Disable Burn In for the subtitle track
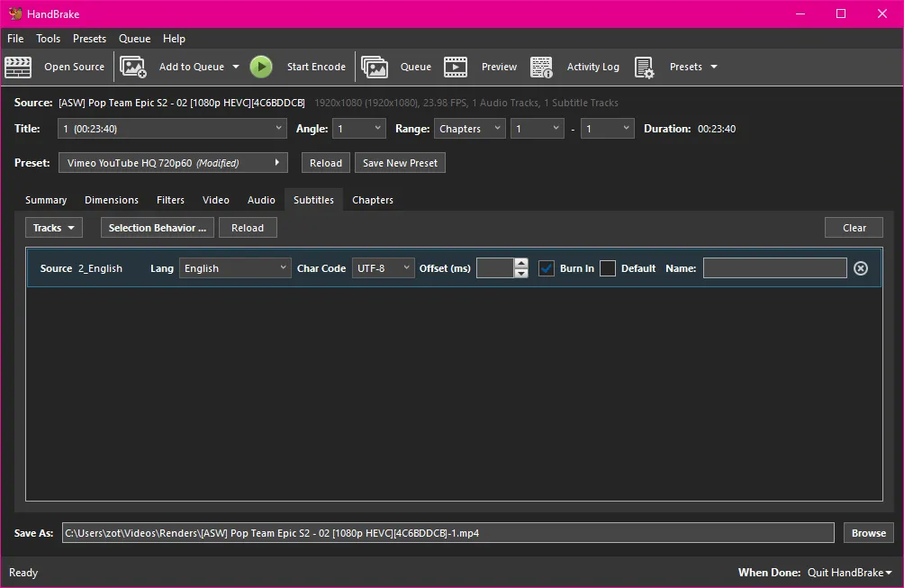904x588 pixels. coord(547,267)
